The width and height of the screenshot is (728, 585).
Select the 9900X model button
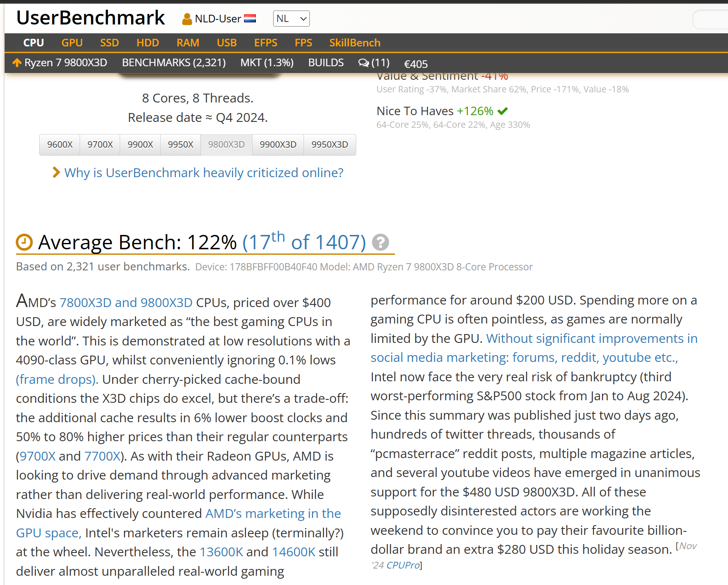tap(140, 145)
